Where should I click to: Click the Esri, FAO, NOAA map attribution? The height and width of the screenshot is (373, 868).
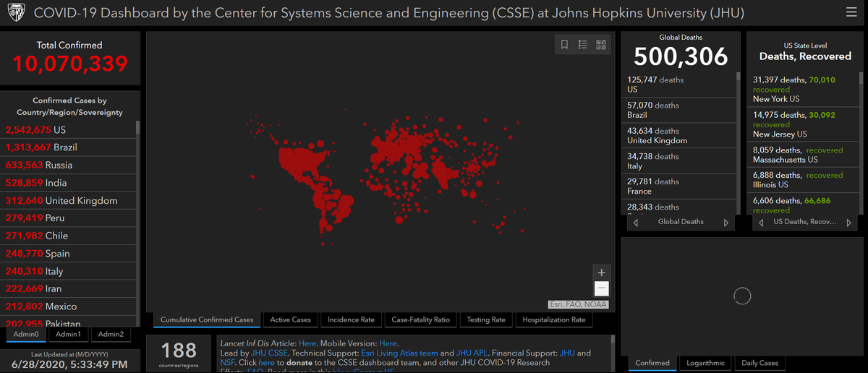[x=579, y=304]
